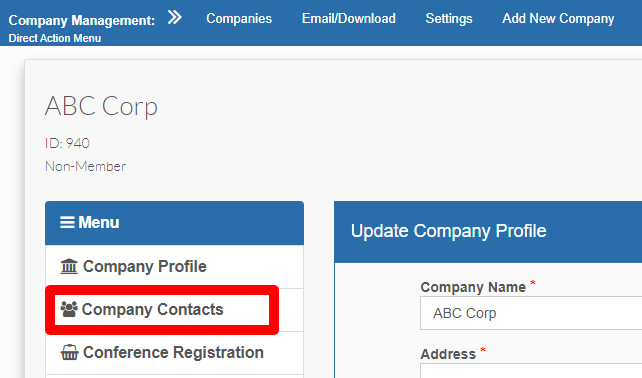Click the Direct Action Menu text
This screenshot has height=378, width=642.
coord(55,38)
